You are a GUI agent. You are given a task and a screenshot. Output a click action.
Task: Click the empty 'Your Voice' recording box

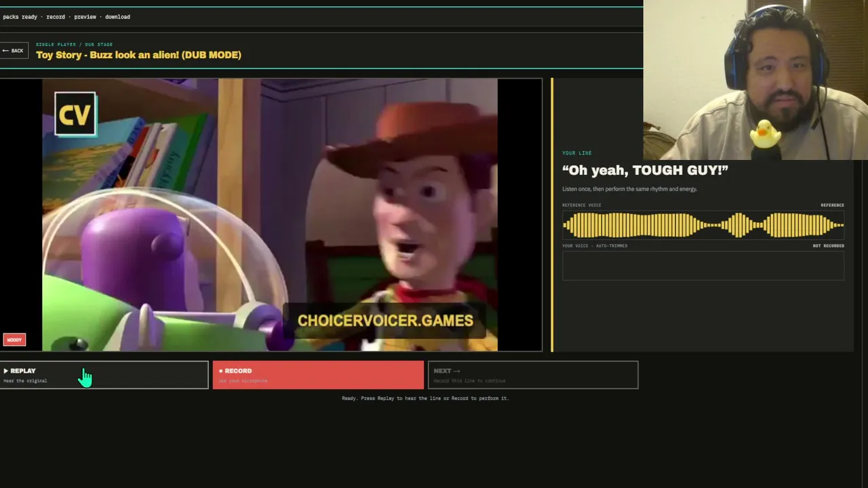[x=703, y=266]
